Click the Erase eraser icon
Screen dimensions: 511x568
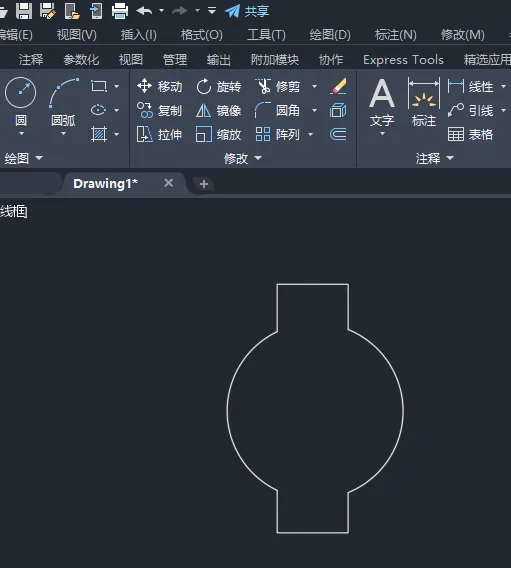[x=339, y=87]
